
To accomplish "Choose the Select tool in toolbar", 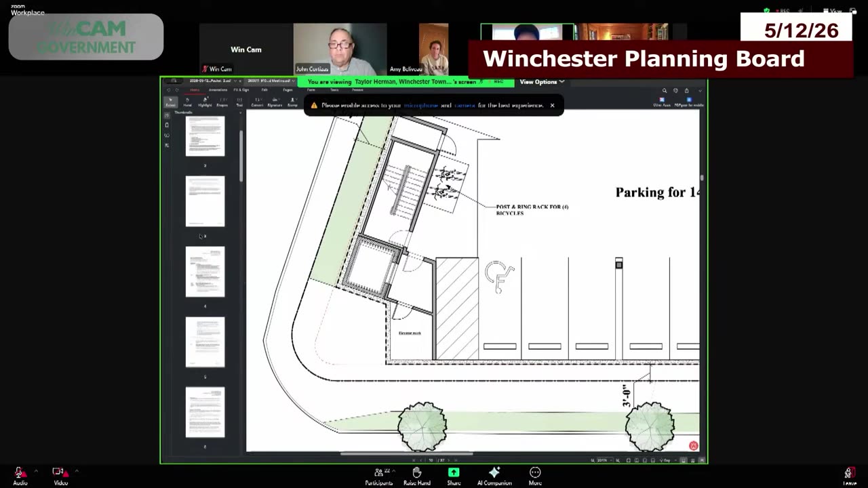I will [x=170, y=102].
